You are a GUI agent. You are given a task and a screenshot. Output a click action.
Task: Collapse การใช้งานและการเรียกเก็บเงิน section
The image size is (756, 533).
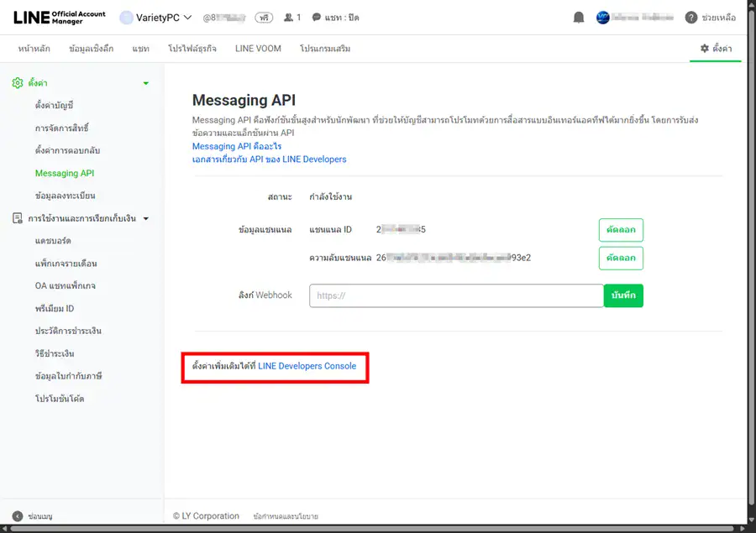pos(145,219)
